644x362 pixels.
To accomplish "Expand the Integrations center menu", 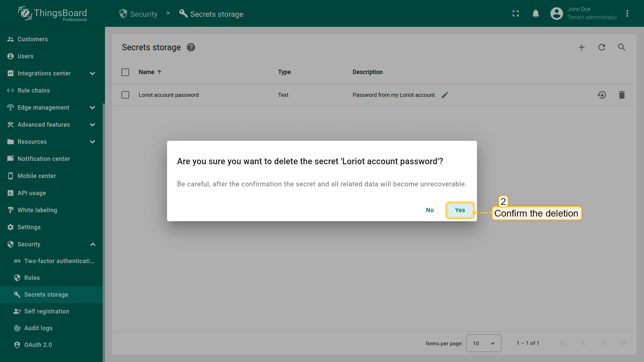I will [x=93, y=73].
